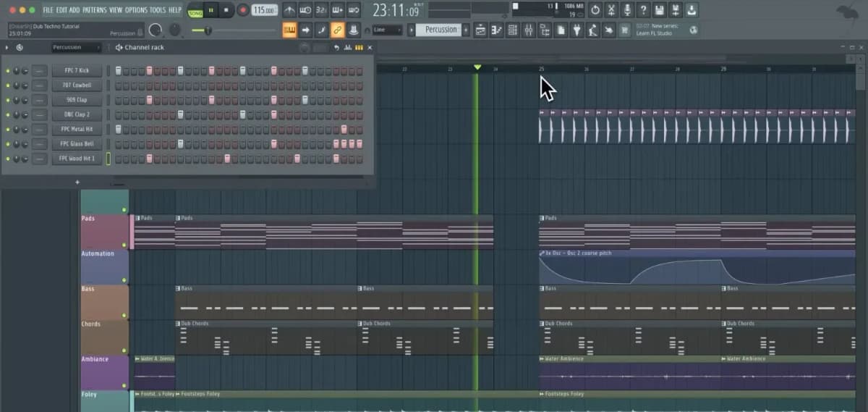This screenshot has width=868, height=412.
Task: Mute the FPC Glass Bell channel green LED
Action: pos(8,144)
